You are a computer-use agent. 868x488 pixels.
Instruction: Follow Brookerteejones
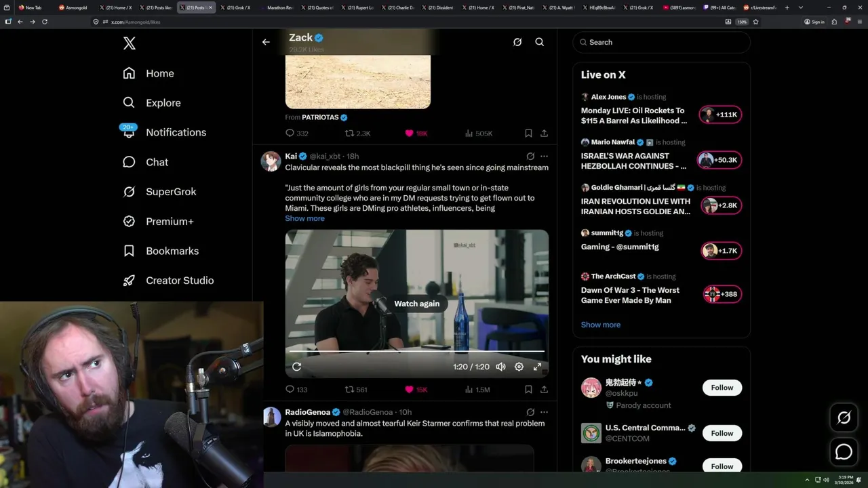[722, 466]
